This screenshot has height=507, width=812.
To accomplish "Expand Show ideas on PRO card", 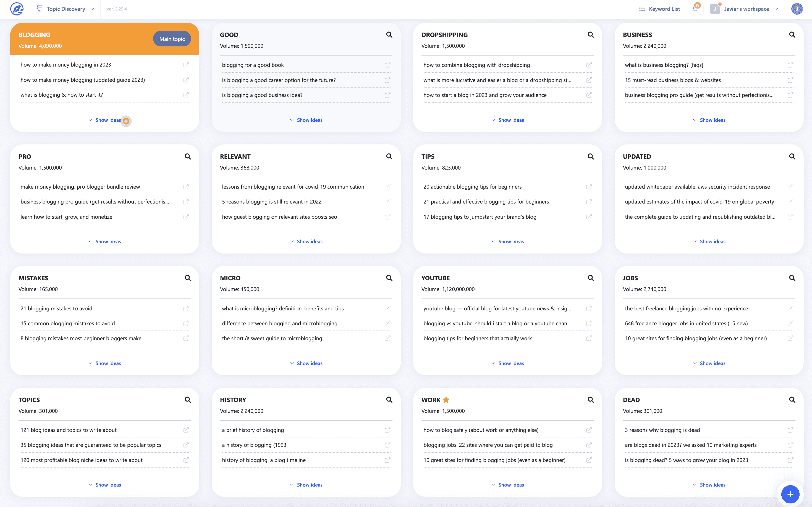I will (x=104, y=241).
